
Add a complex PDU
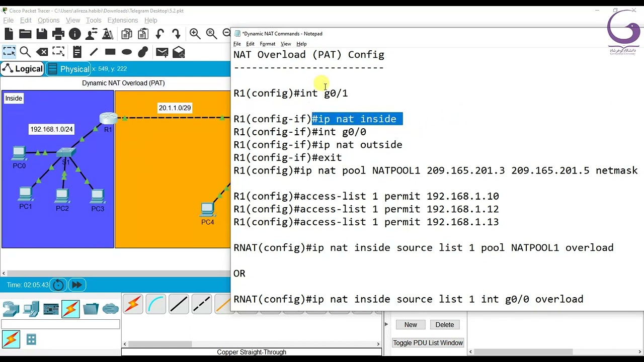pos(179,52)
